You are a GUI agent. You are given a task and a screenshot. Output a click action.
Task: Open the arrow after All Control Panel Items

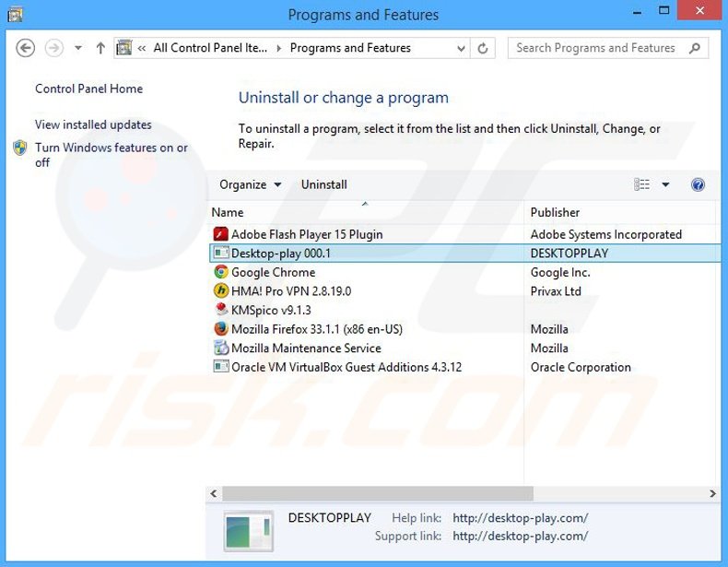pyautogui.click(x=278, y=48)
